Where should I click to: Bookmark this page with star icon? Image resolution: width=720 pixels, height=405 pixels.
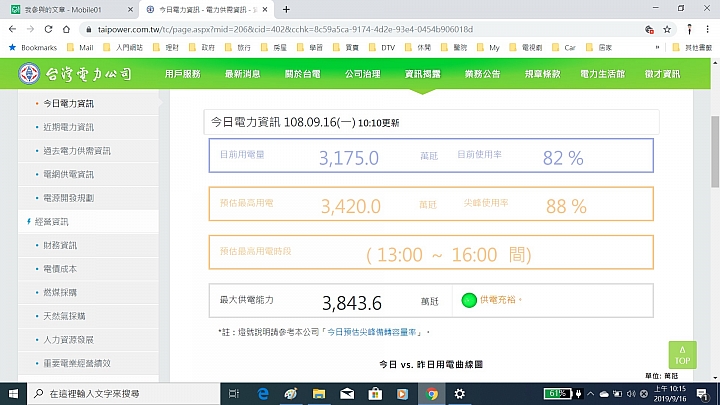[667, 29]
